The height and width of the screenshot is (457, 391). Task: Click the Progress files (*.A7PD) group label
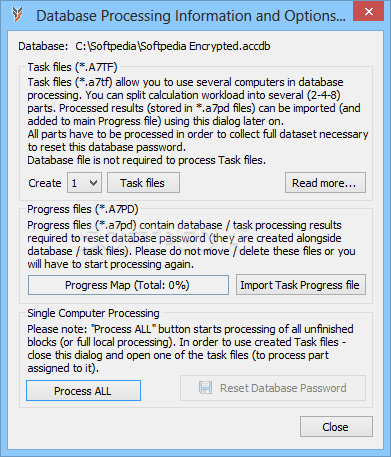[x=83, y=209]
